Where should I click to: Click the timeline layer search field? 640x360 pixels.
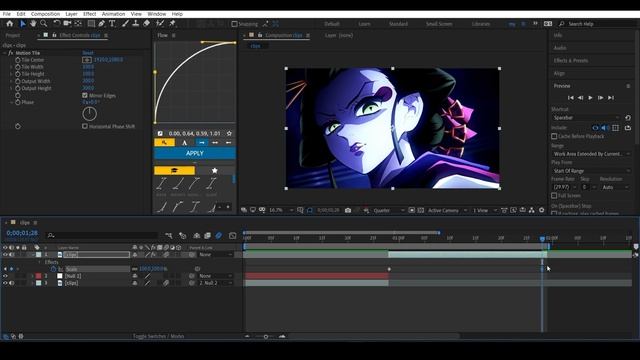[x=102, y=235]
